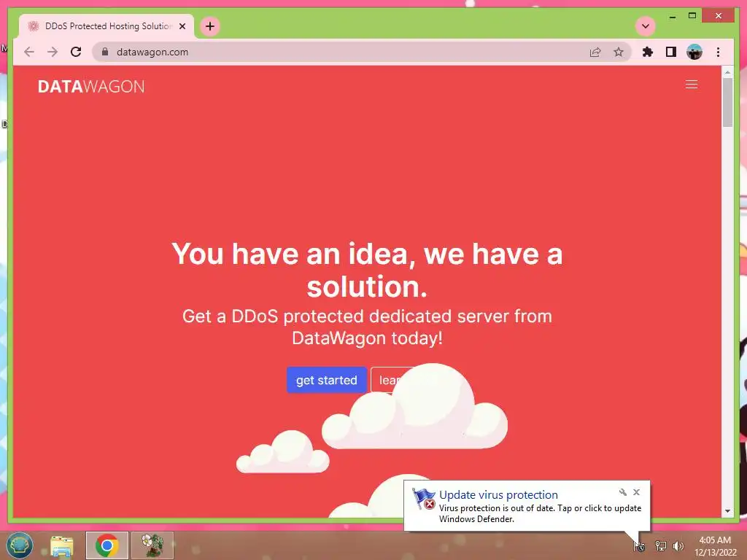Open the DataWagon hamburger menu
The width and height of the screenshot is (747, 560).
pyautogui.click(x=692, y=85)
